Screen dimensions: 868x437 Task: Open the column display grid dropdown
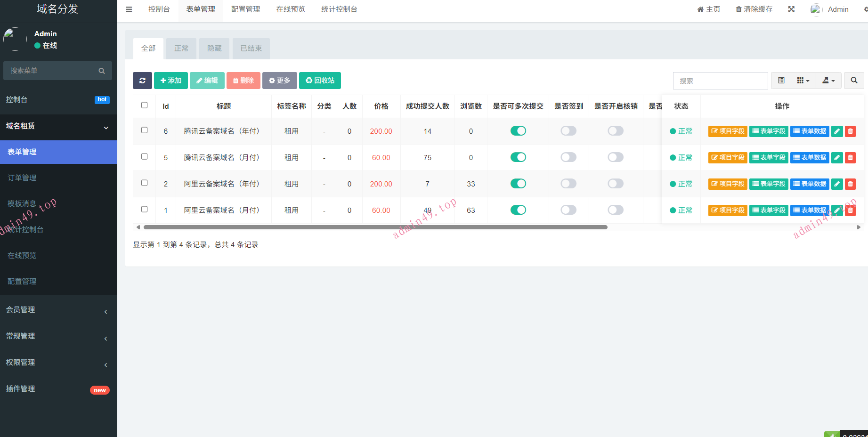click(x=803, y=81)
